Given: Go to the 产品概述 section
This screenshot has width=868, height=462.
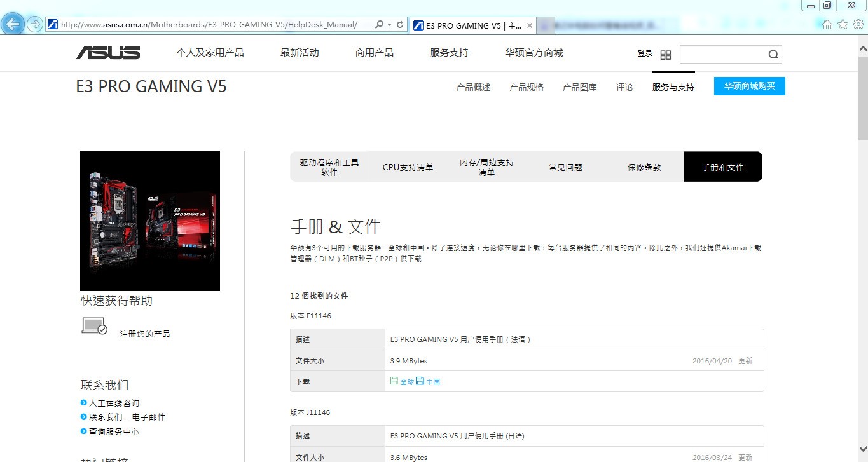Looking at the screenshot, I should tap(474, 88).
